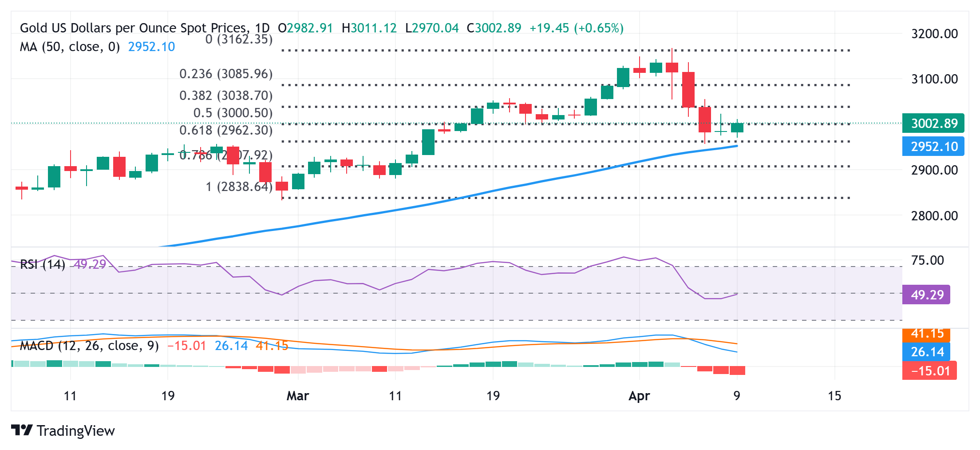Select the MACD (12, 26, close, 9) legend
The image size is (980, 450).
pos(89,346)
